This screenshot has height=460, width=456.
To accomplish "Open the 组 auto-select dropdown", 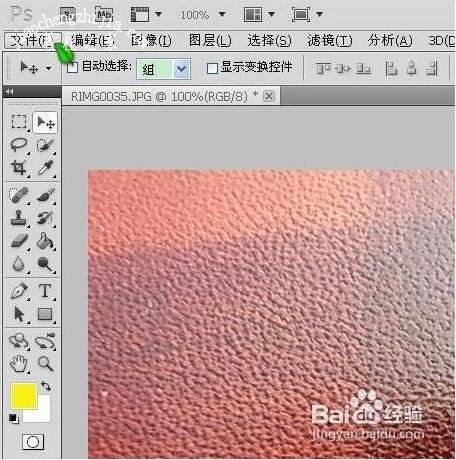I will pos(163,69).
